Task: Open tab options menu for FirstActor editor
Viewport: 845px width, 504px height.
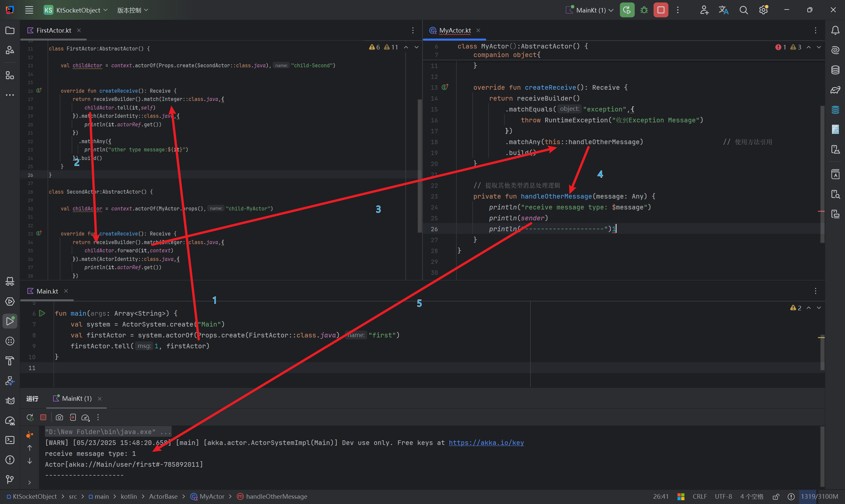Action: click(x=413, y=31)
